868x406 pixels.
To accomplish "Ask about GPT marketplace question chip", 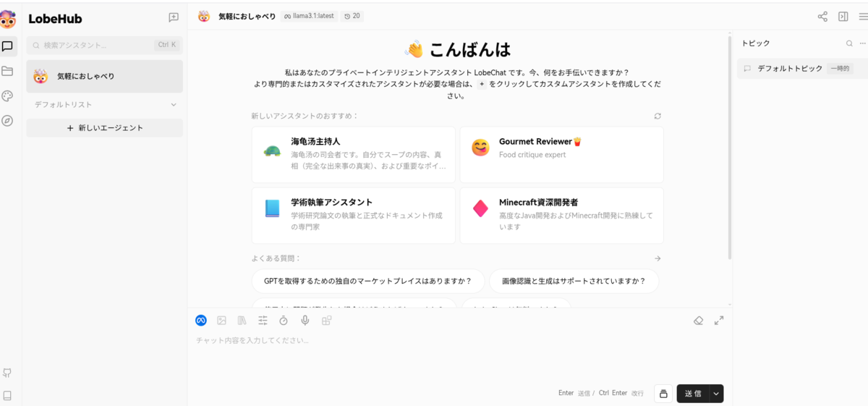I will point(368,281).
